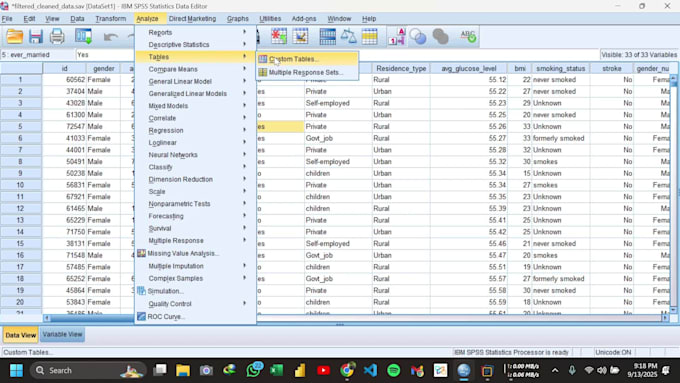Click the Select Cases grid icon
The width and height of the screenshot is (680, 383).
[x=369, y=37]
